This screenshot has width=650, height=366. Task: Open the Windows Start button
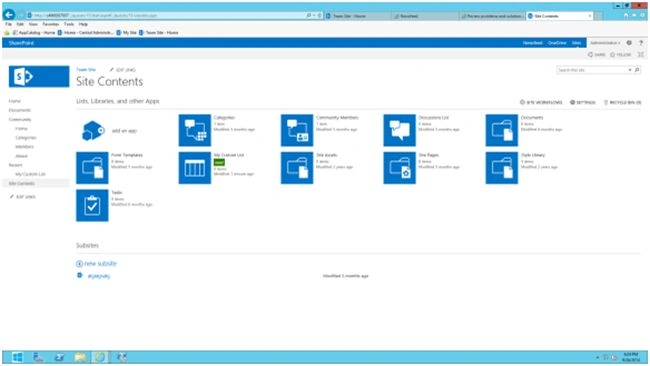coord(17,357)
